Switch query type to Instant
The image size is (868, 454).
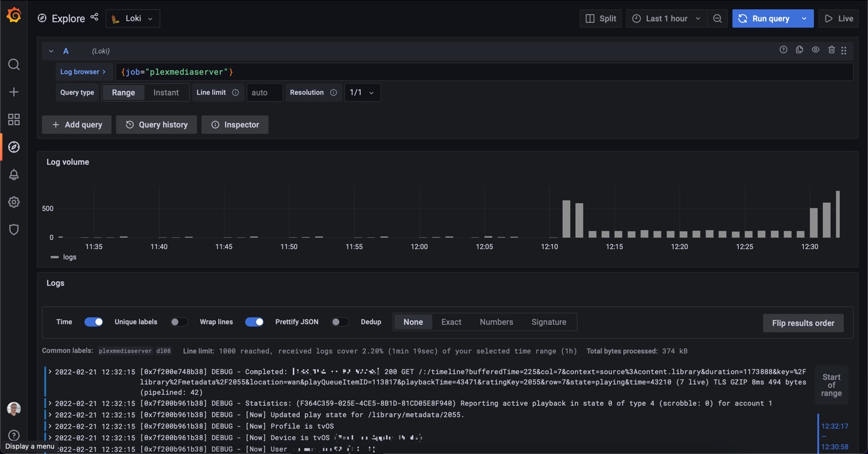click(x=165, y=92)
